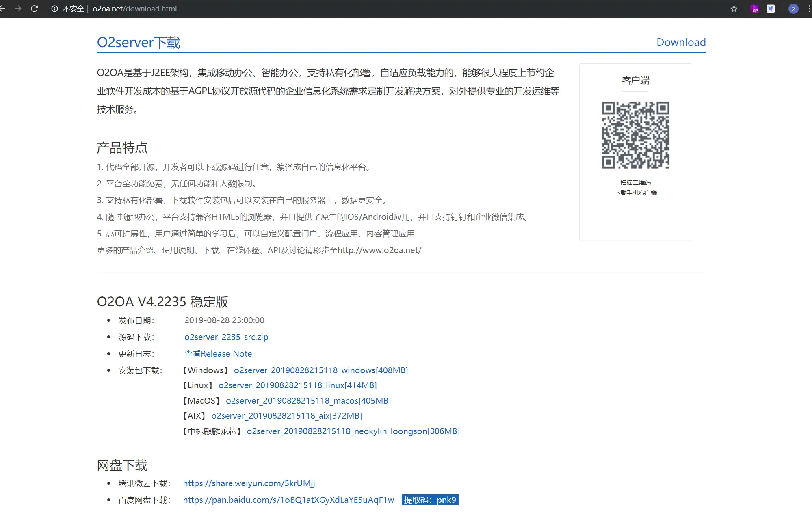The width and height of the screenshot is (812, 515).
Task: Click the client QR code image
Action: point(635,135)
